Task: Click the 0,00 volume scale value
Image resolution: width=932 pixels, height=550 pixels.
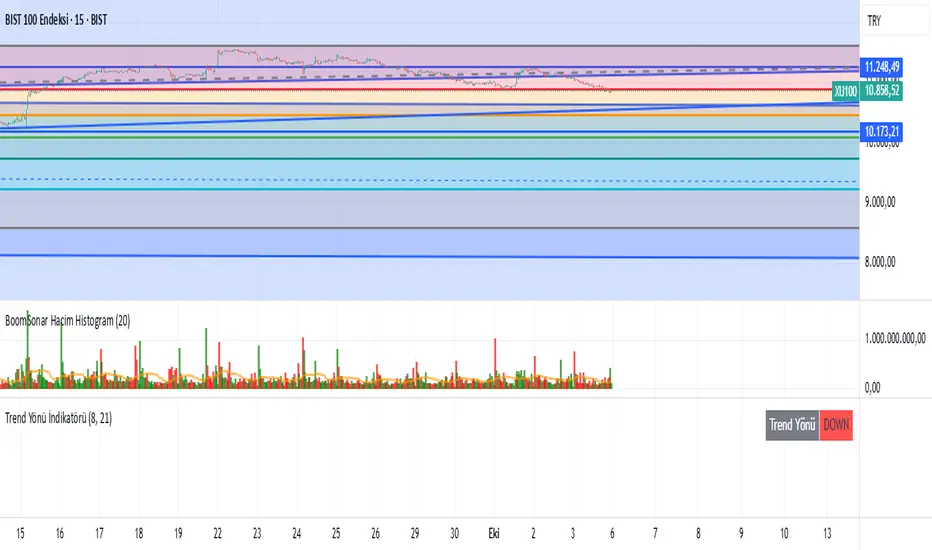Action: click(872, 388)
